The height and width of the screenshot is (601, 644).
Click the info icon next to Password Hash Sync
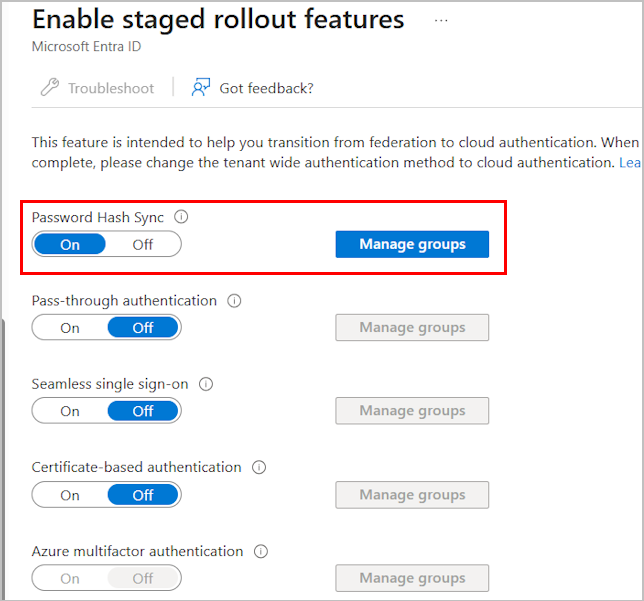point(181,216)
